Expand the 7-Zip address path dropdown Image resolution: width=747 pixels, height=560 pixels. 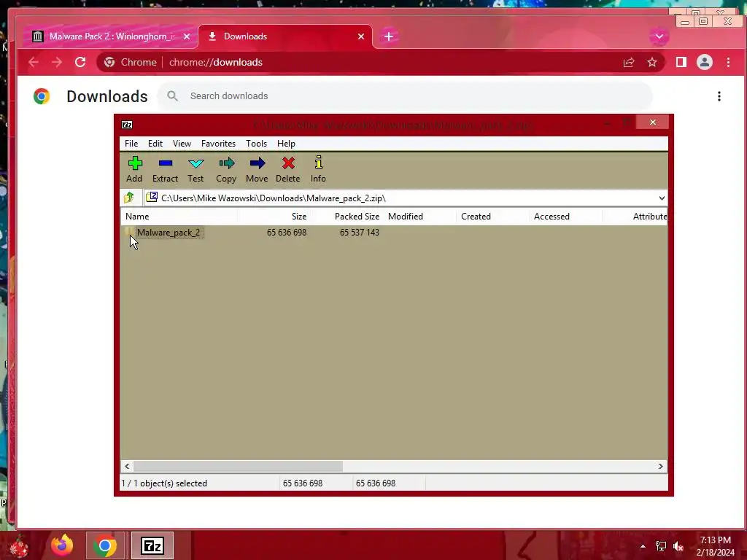[661, 198]
